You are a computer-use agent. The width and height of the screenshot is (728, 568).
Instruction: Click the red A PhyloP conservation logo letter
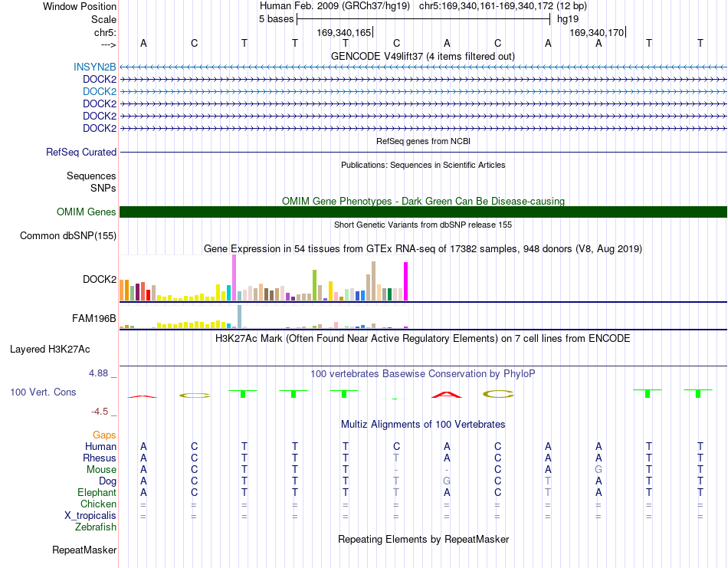[447, 395]
